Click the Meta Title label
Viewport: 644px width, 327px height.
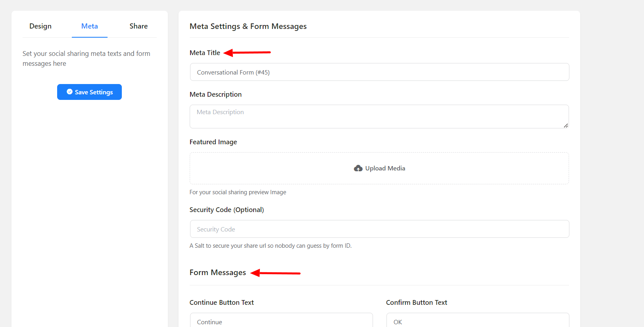[205, 53]
